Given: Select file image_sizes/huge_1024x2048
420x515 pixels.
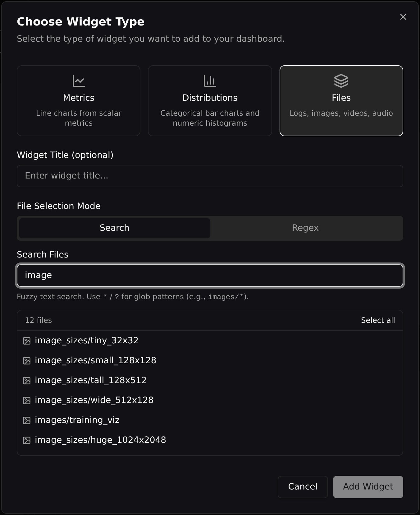Looking at the screenshot, I should tap(210, 440).
